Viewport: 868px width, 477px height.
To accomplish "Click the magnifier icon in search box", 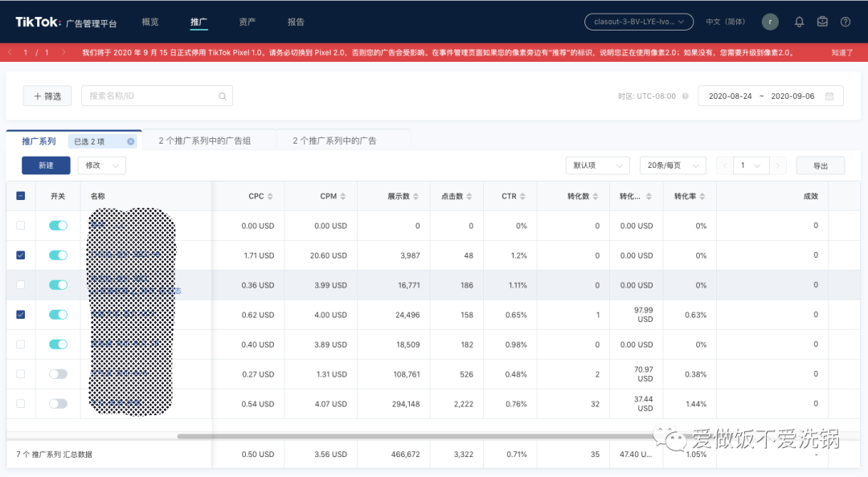I will click(x=222, y=96).
